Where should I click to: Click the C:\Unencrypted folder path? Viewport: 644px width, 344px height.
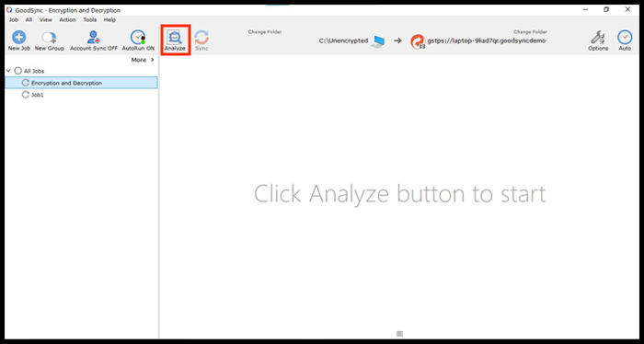coord(343,40)
